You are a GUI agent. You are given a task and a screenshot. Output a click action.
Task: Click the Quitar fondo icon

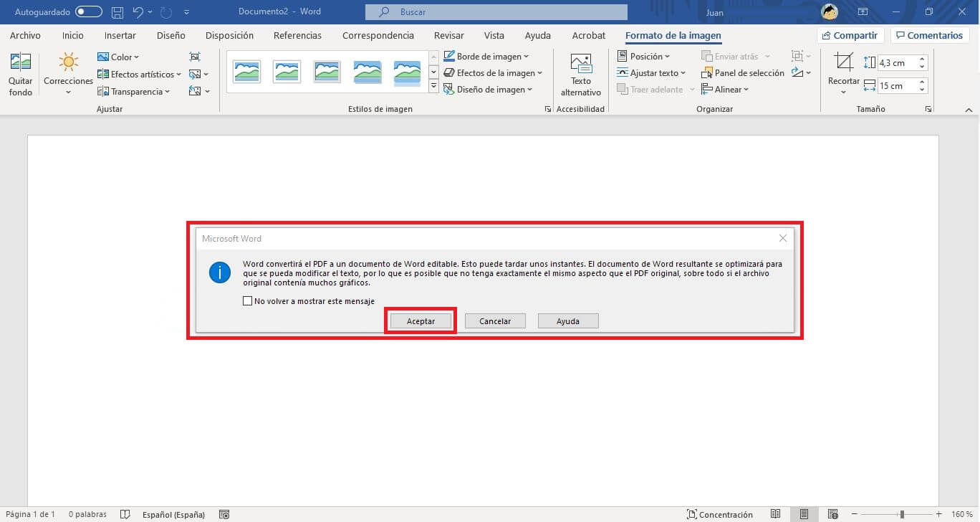tap(20, 62)
